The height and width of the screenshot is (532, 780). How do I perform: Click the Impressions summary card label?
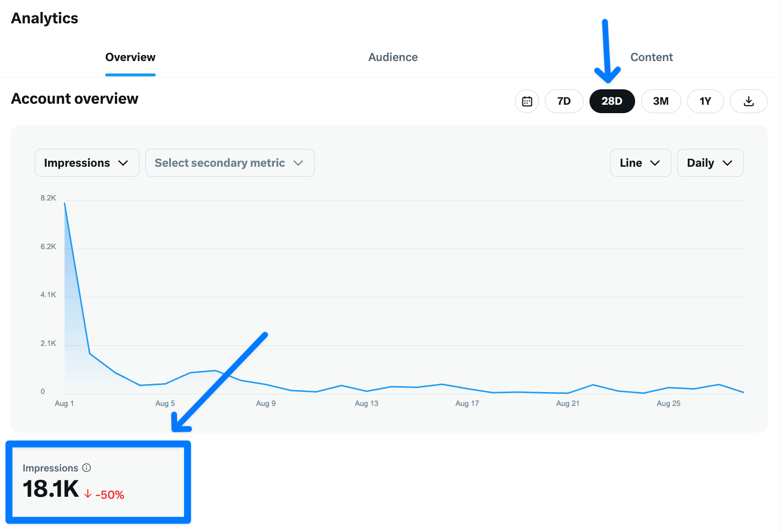[x=51, y=468]
